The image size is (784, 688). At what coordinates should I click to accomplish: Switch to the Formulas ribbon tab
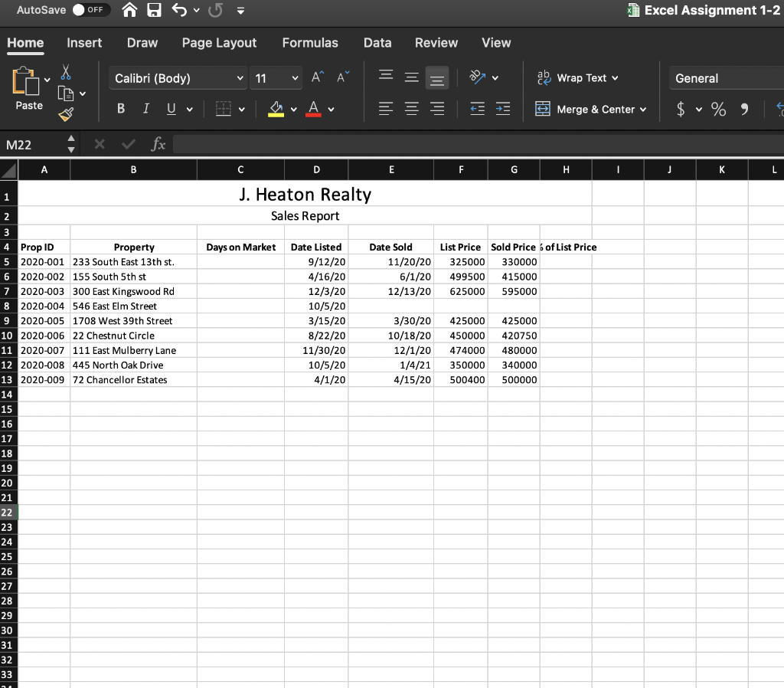pyautogui.click(x=310, y=43)
